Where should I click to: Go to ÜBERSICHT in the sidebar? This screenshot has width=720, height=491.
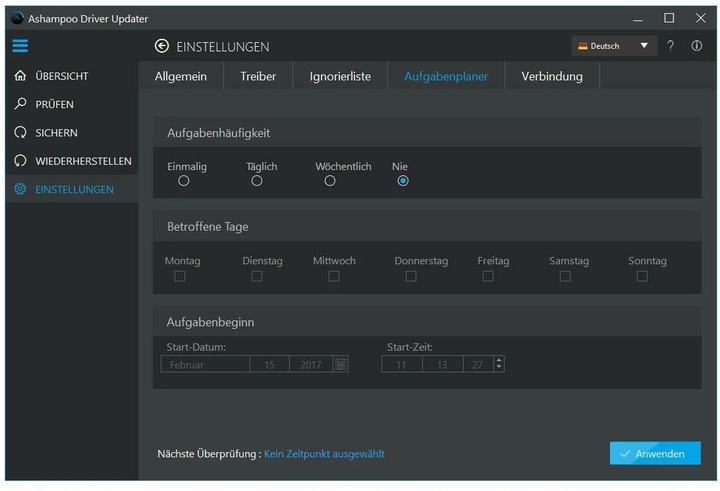(72, 76)
